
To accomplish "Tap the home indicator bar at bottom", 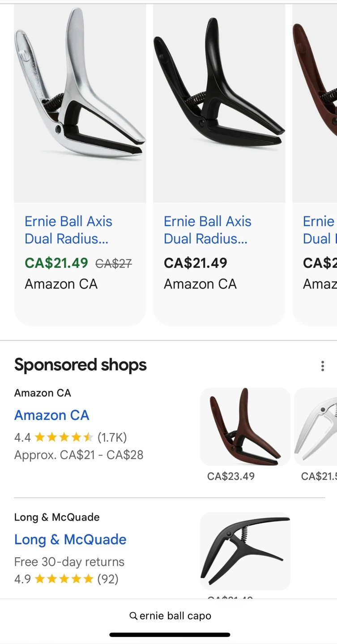I will [x=170, y=635].
